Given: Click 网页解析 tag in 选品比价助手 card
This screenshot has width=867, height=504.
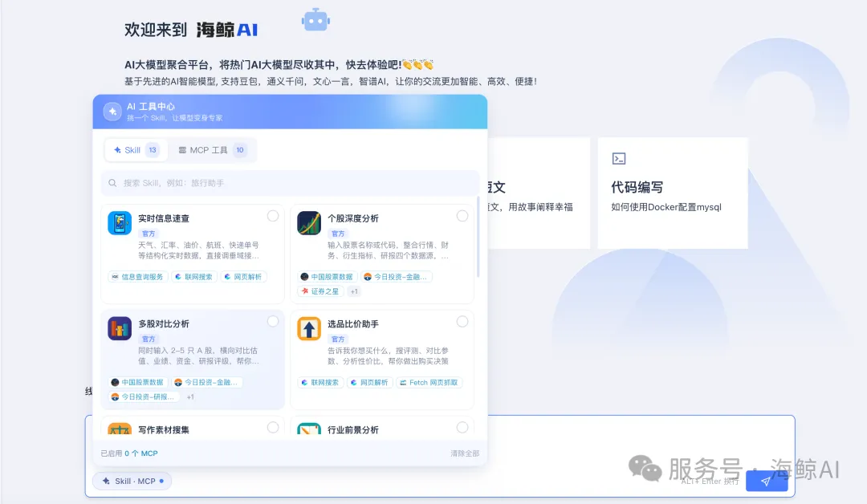Looking at the screenshot, I should [370, 383].
